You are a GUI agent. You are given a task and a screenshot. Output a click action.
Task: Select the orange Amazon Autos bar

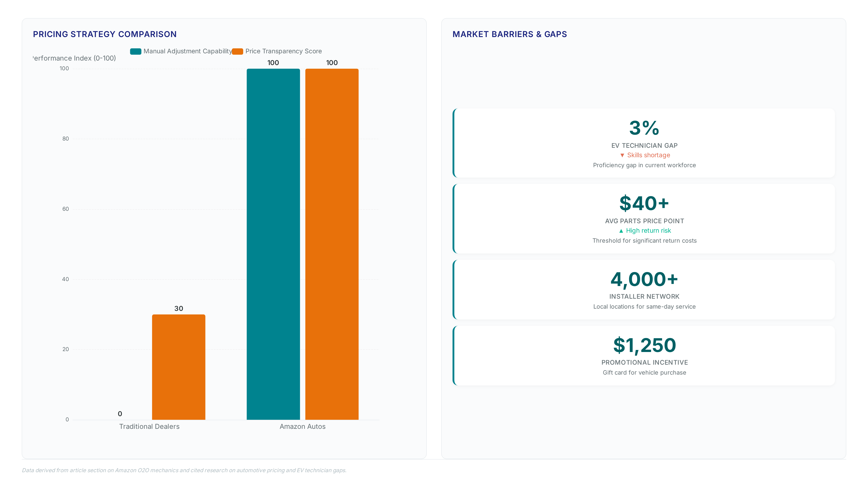332,244
